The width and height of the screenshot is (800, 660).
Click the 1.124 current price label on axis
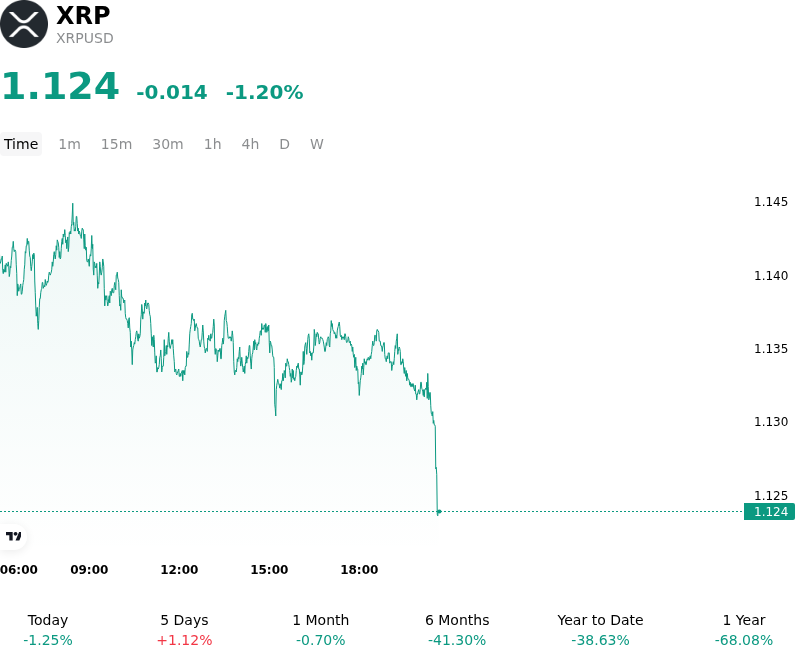pos(769,512)
